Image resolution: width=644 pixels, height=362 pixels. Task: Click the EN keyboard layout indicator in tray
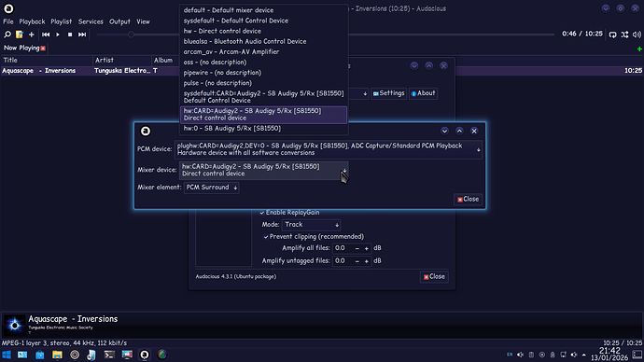(x=510, y=355)
